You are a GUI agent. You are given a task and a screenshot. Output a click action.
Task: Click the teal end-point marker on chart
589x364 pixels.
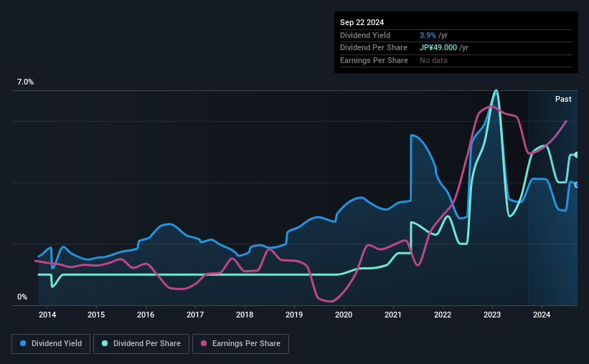(x=576, y=155)
